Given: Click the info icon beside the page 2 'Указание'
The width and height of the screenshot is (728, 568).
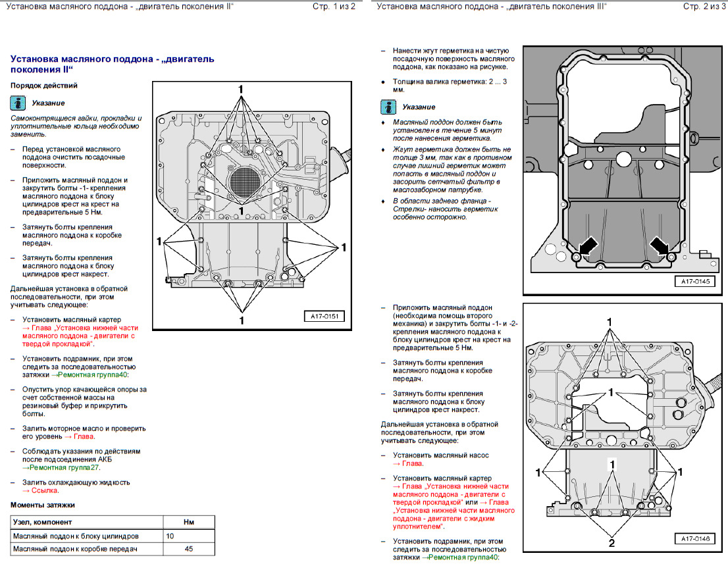Looking at the screenshot, I should click(x=388, y=107).
